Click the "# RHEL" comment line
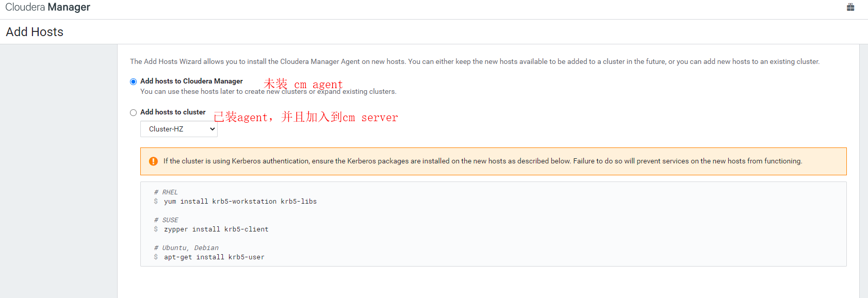Screen dimensions: 868x298 166,192
